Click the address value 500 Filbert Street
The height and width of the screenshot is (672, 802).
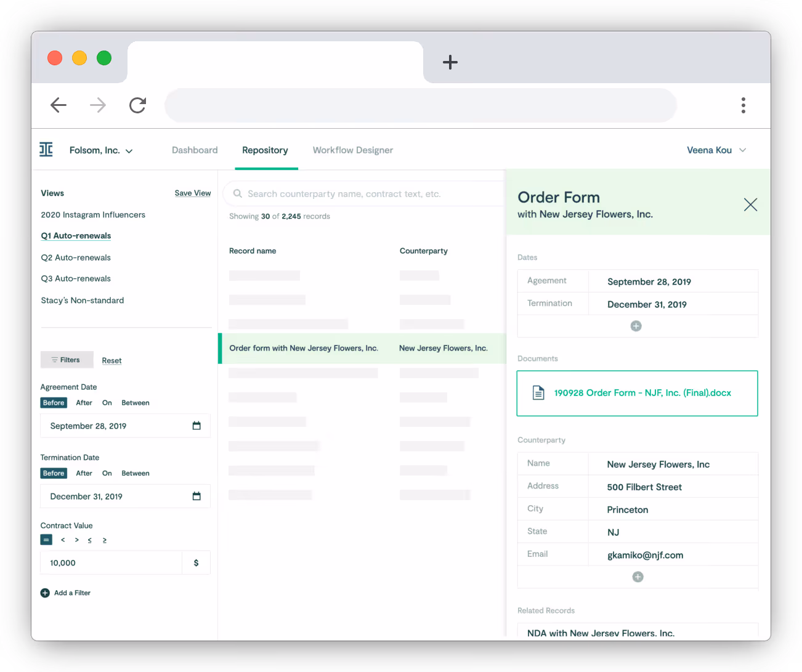(644, 487)
